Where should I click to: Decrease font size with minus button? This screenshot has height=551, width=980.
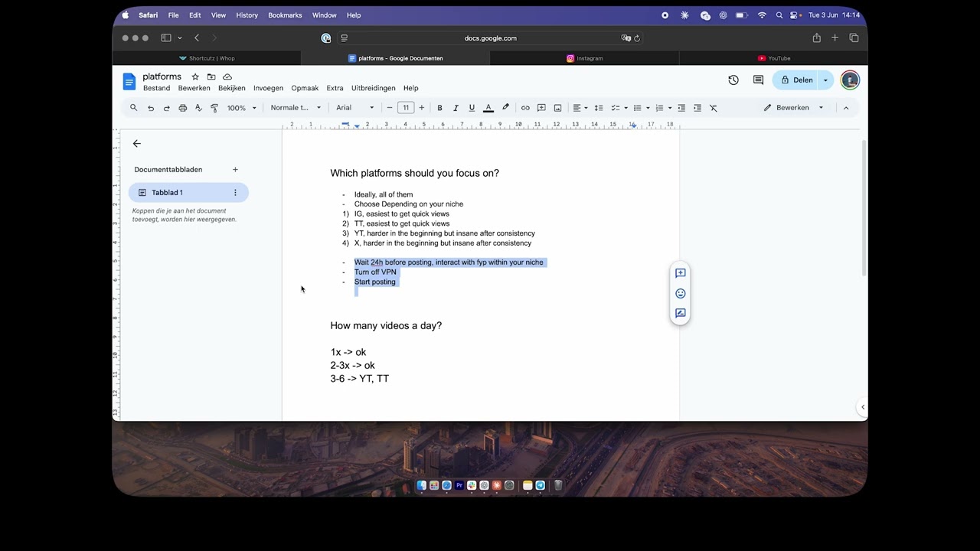click(390, 108)
